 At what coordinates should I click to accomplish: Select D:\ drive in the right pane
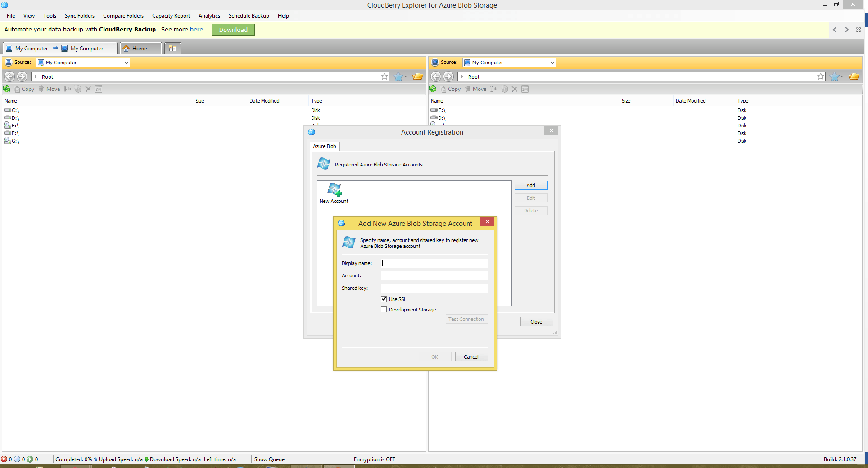pyautogui.click(x=438, y=118)
